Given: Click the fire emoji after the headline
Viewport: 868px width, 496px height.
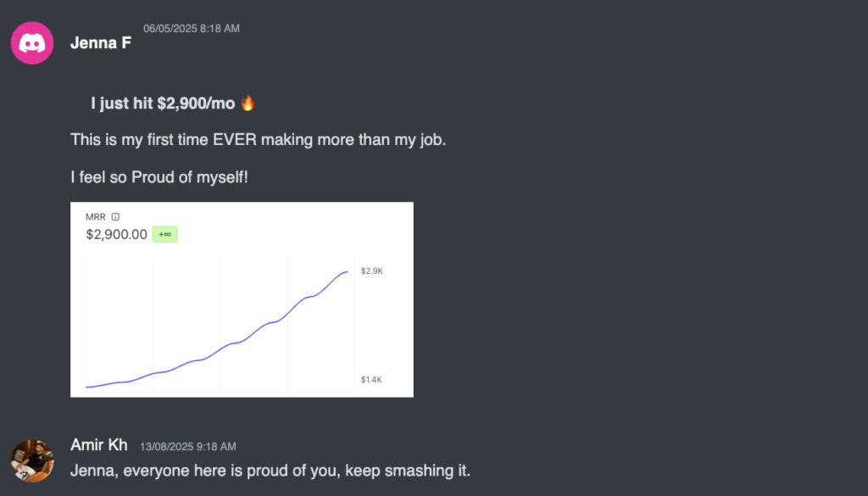Looking at the screenshot, I should tap(248, 103).
